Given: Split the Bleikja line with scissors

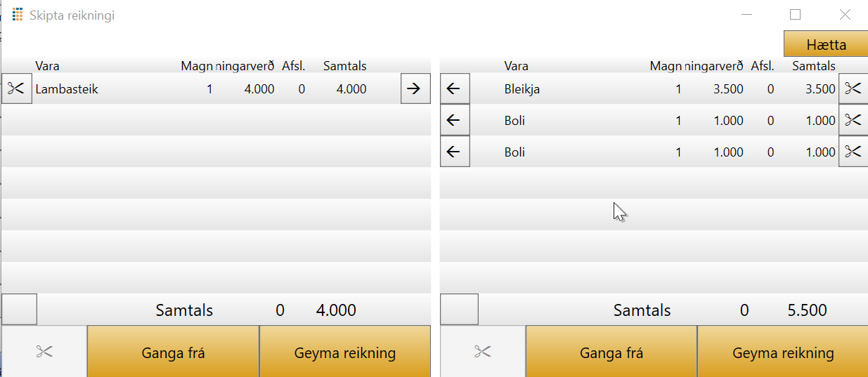Looking at the screenshot, I should (853, 89).
